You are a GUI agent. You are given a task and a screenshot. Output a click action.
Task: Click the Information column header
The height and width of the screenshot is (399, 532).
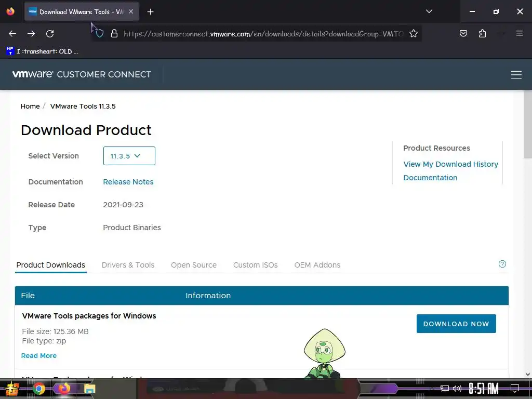(x=208, y=296)
